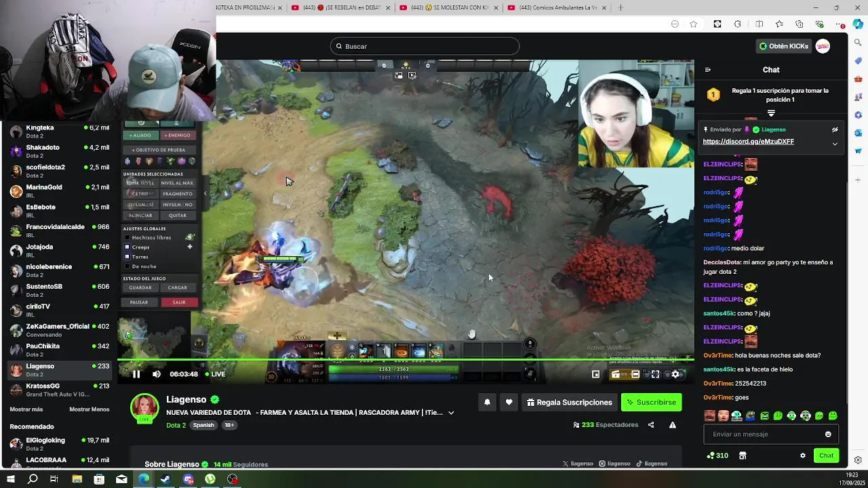Enter fullscreen on the video player
Image resolution: width=868 pixels, height=488 pixels.
click(655, 374)
